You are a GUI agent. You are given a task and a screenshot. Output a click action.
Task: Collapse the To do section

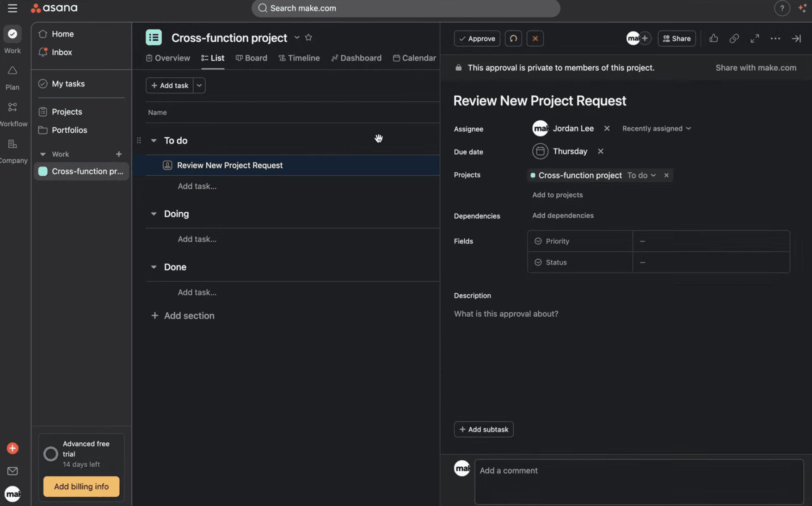pos(154,141)
